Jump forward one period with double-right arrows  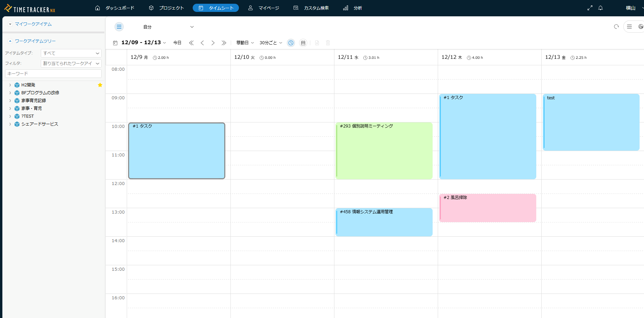224,43
